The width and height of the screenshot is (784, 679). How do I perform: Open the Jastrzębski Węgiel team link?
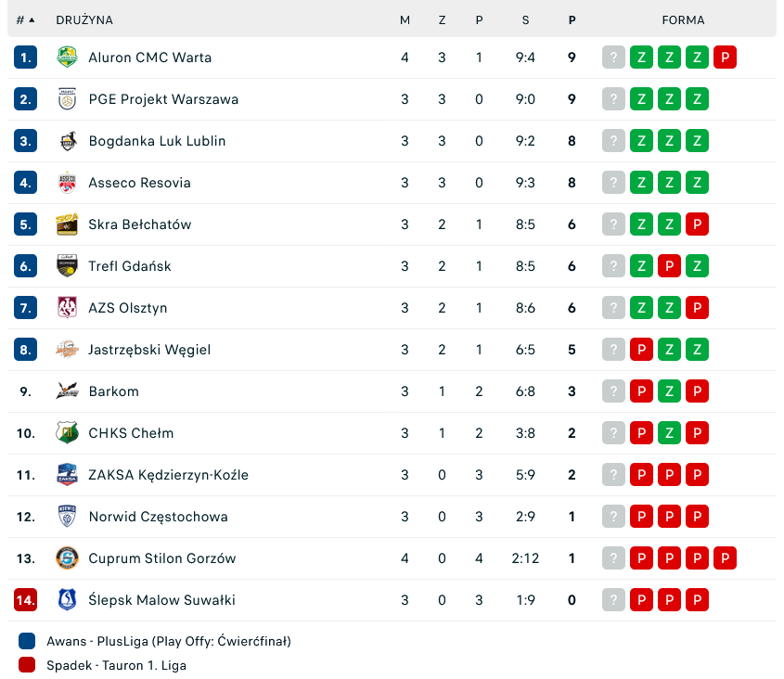coord(149,350)
